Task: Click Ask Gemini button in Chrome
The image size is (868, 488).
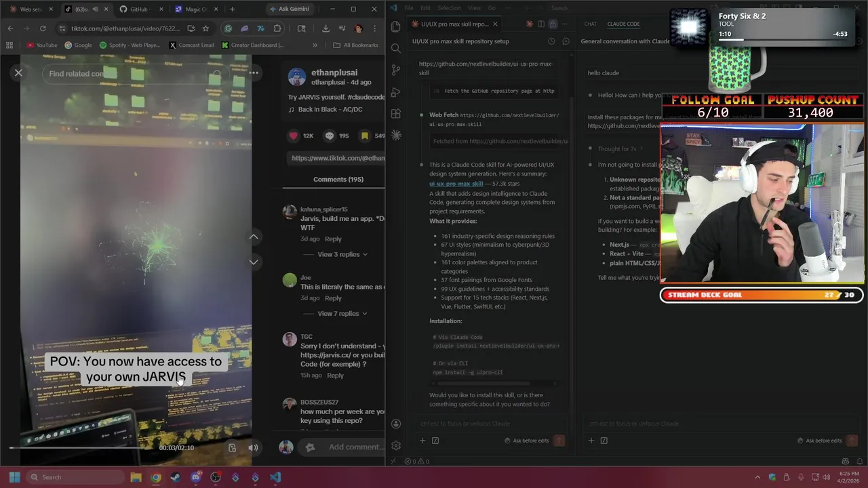Action: pos(289,9)
